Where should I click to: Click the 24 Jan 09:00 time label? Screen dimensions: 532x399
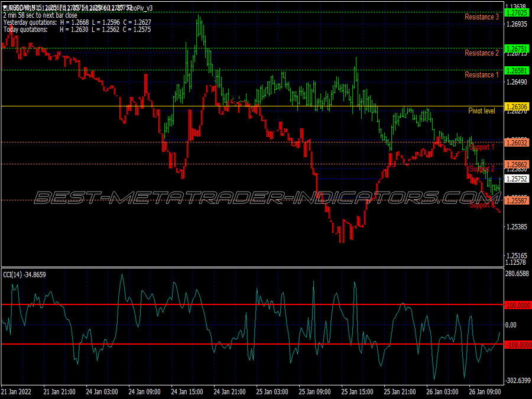pos(145,392)
